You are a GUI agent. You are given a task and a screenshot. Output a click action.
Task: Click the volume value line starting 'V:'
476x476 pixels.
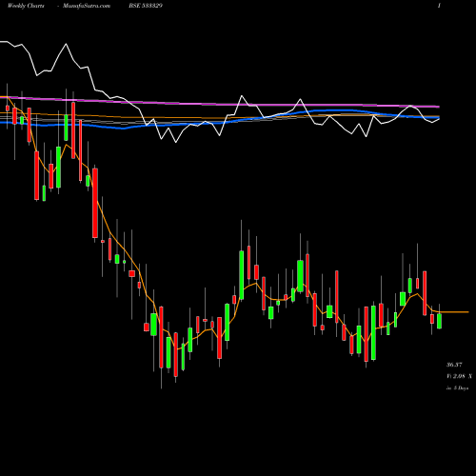click(459, 376)
